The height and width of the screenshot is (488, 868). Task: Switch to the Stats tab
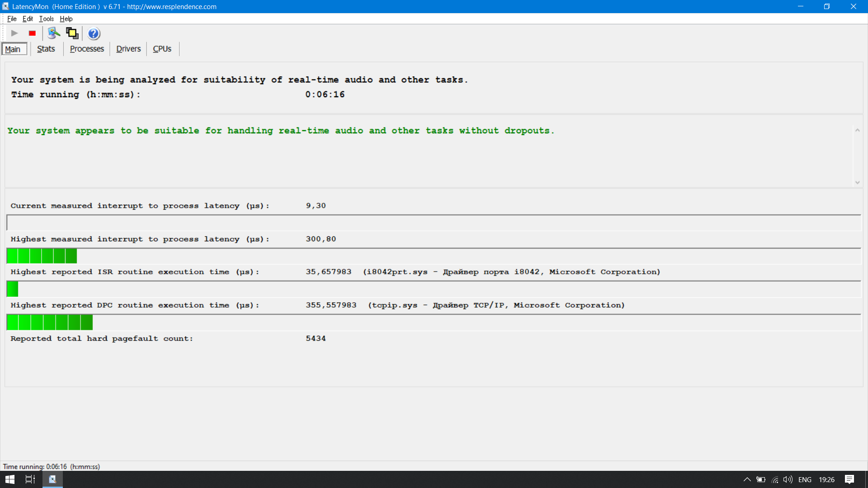pyautogui.click(x=46, y=49)
